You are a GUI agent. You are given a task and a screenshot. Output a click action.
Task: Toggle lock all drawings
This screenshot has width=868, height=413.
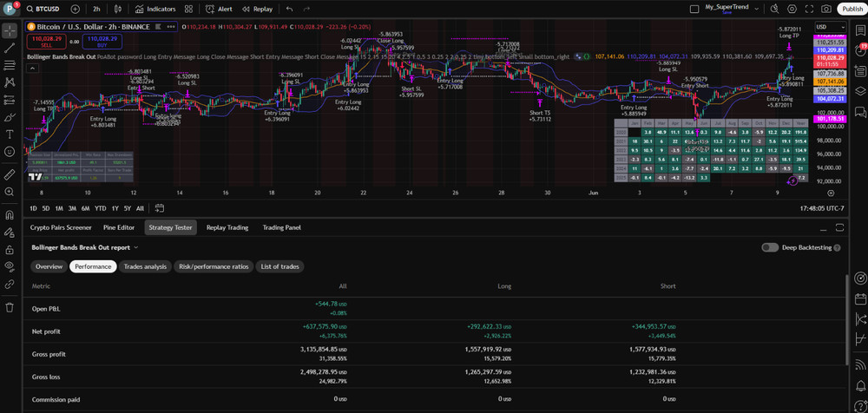(10, 249)
